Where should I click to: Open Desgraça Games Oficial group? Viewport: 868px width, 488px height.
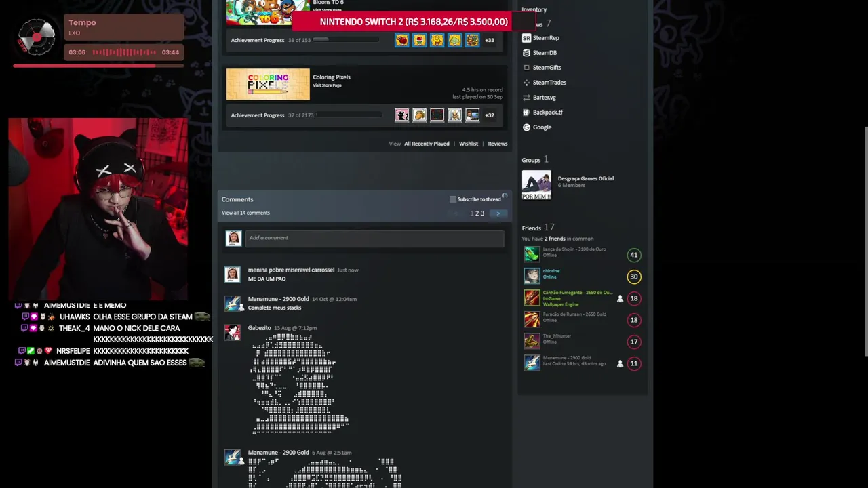click(586, 178)
